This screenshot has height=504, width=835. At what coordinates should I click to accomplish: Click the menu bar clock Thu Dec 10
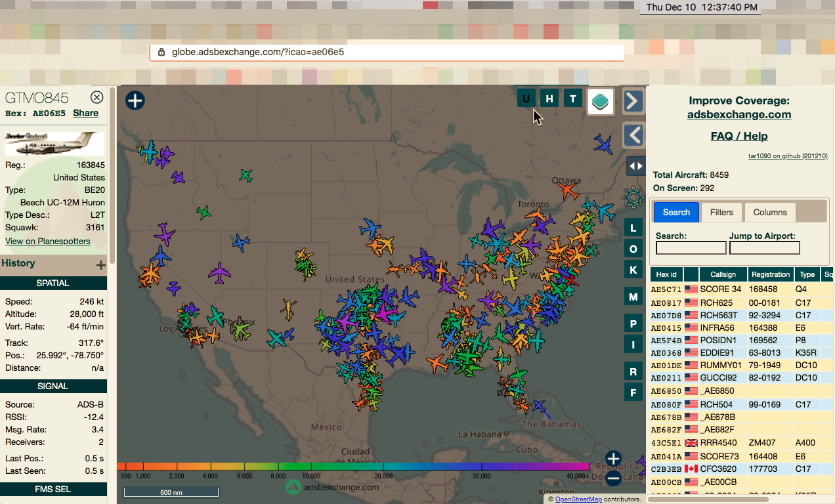tap(702, 7)
